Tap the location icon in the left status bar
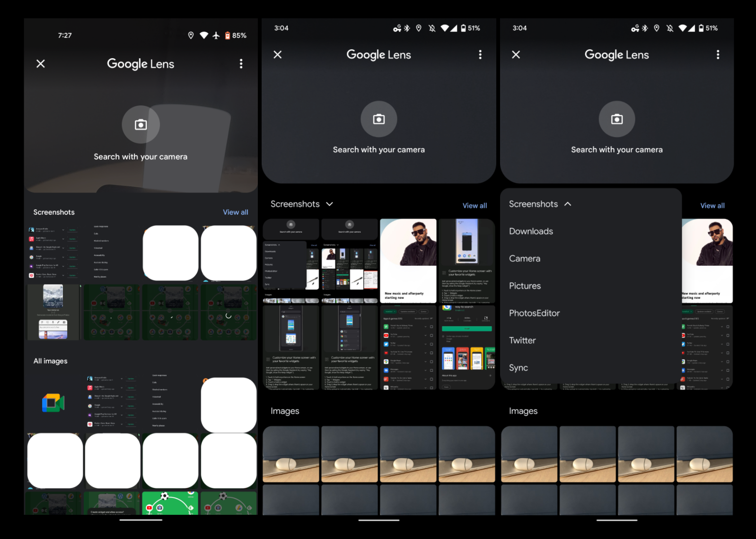The height and width of the screenshot is (539, 756). tap(191, 35)
